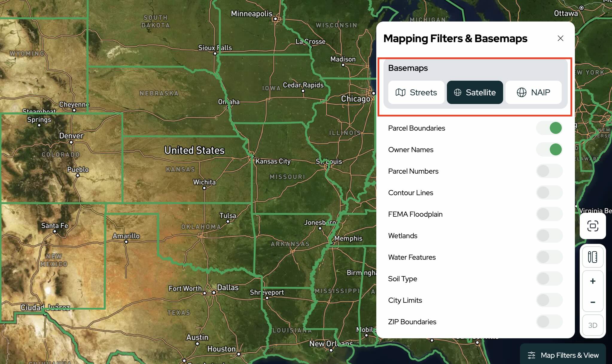Turn on the City Limits toggle

(549, 300)
